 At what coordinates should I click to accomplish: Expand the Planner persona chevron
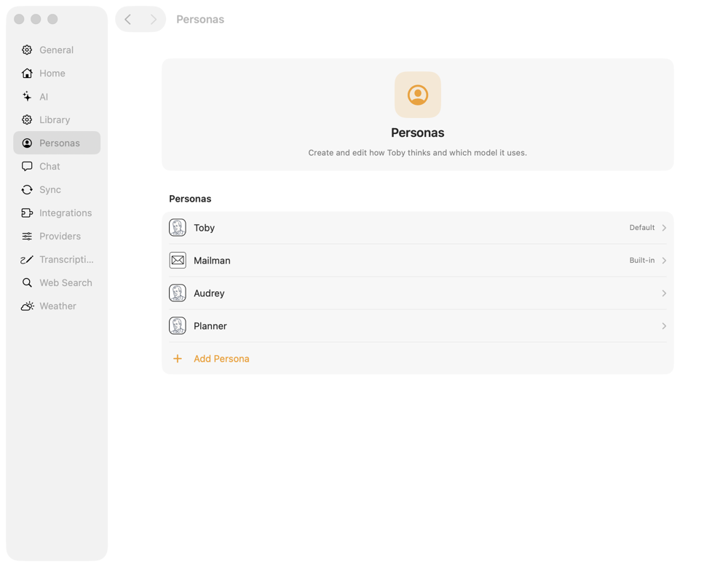[x=664, y=325]
